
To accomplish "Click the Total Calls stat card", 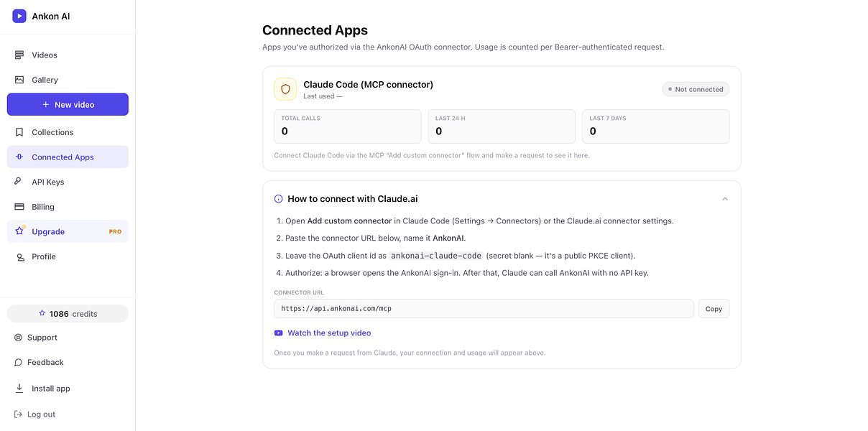I will pyautogui.click(x=348, y=126).
